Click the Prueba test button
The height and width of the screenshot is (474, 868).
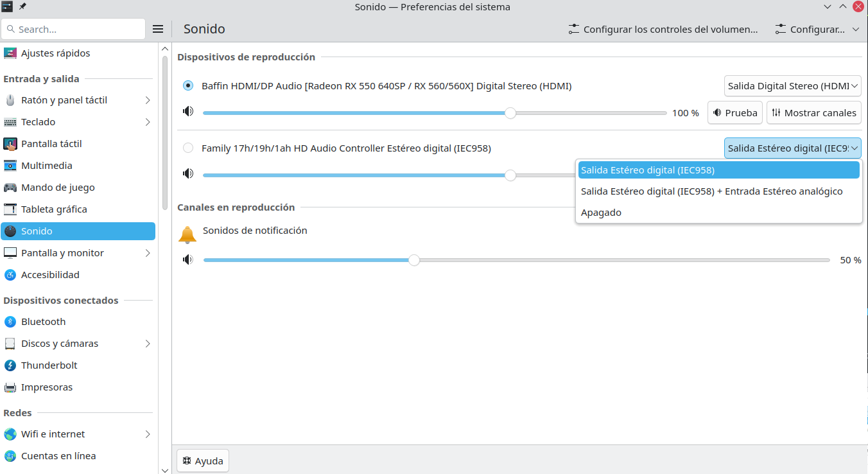click(734, 112)
